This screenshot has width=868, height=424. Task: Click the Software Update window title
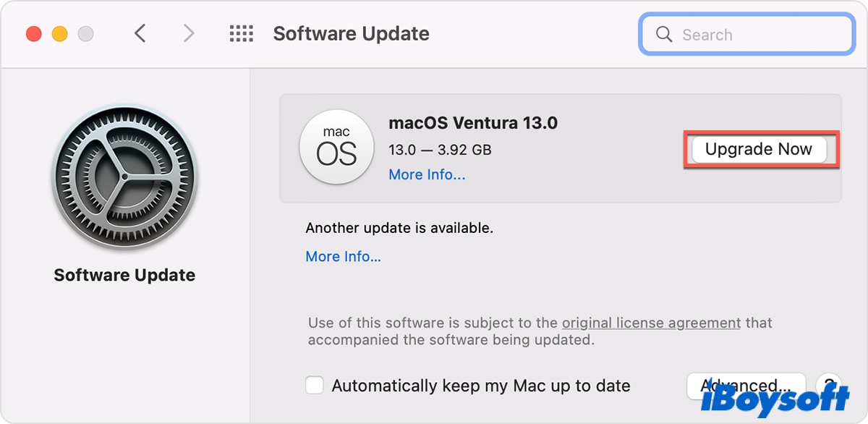coord(351,34)
